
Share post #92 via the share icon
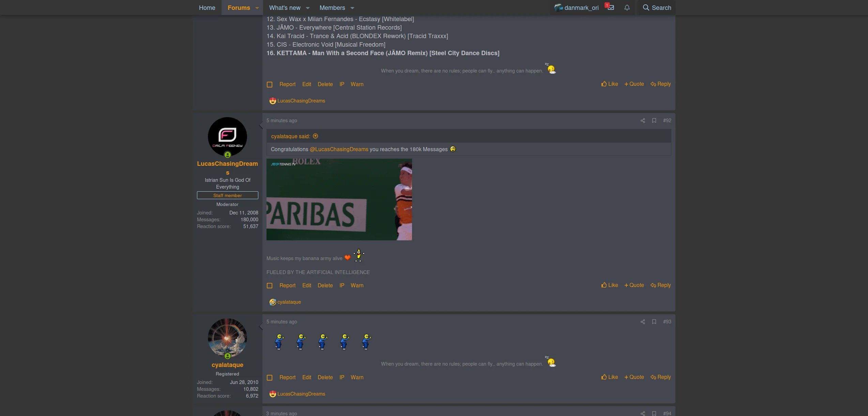[643, 121]
